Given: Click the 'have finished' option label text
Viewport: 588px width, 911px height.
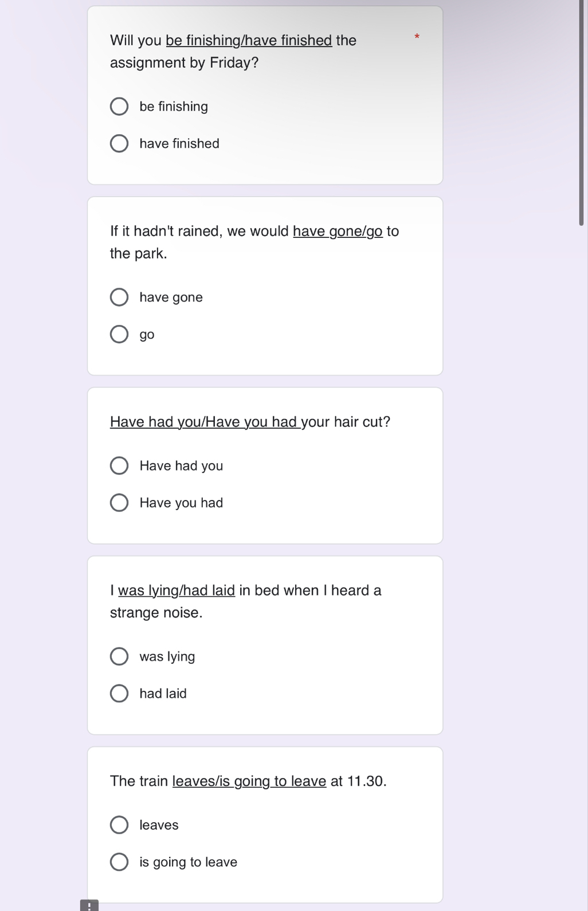Looking at the screenshot, I should pyautogui.click(x=179, y=143).
